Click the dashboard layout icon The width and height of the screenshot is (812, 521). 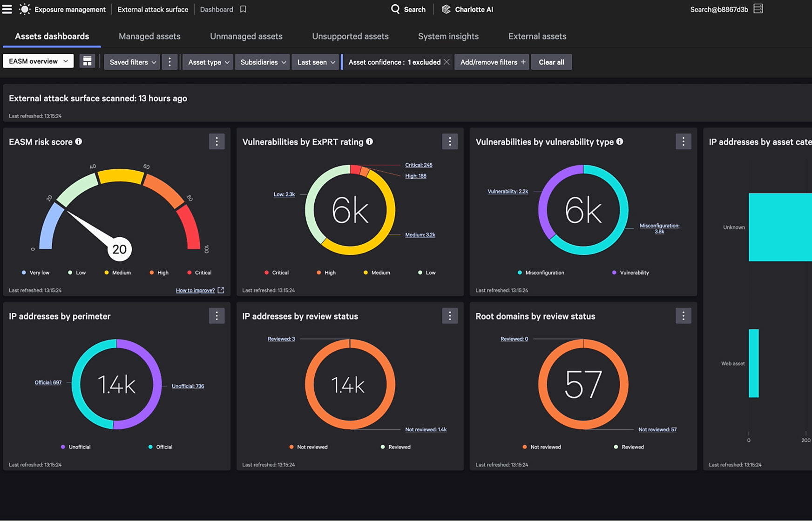[x=87, y=61]
